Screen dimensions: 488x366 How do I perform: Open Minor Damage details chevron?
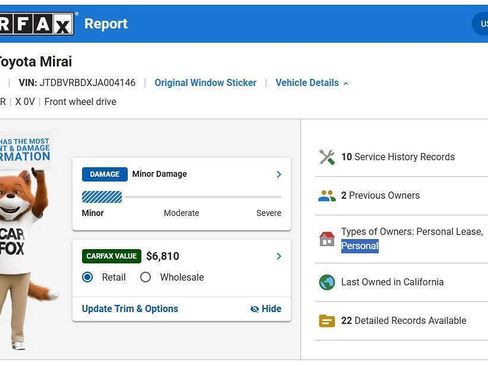(x=279, y=174)
